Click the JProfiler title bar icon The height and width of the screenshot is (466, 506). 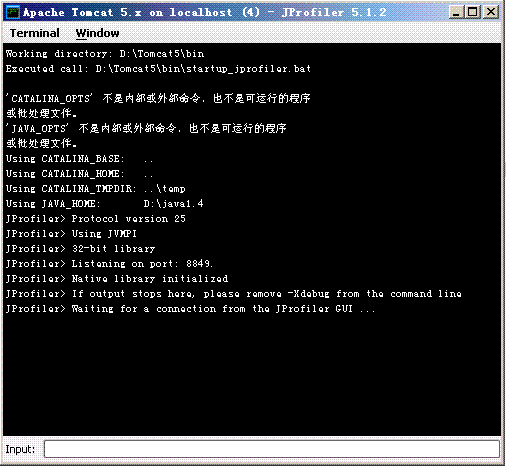click(x=13, y=13)
